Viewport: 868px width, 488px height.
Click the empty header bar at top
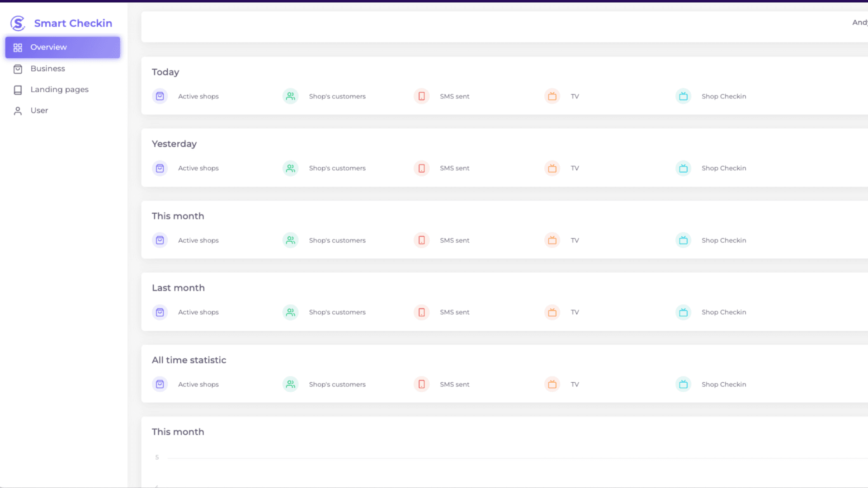(x=497, y=27)
